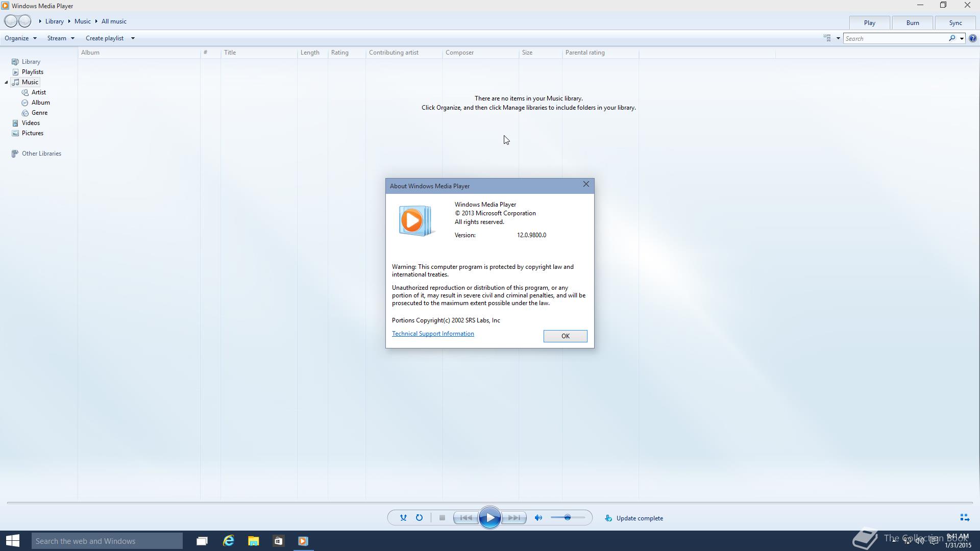Sort by Parental rating column header

pos(600,53)
